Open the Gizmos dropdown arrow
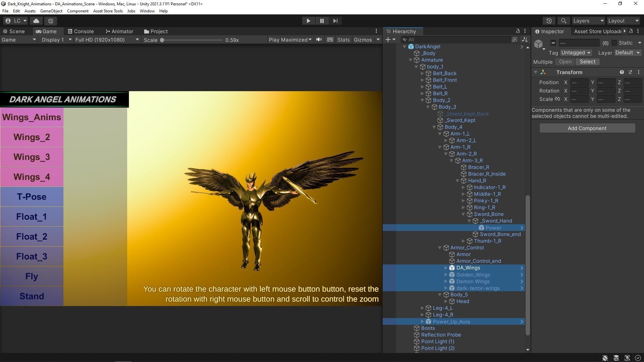This screenshot has width=644, height=362. (378, 40)
